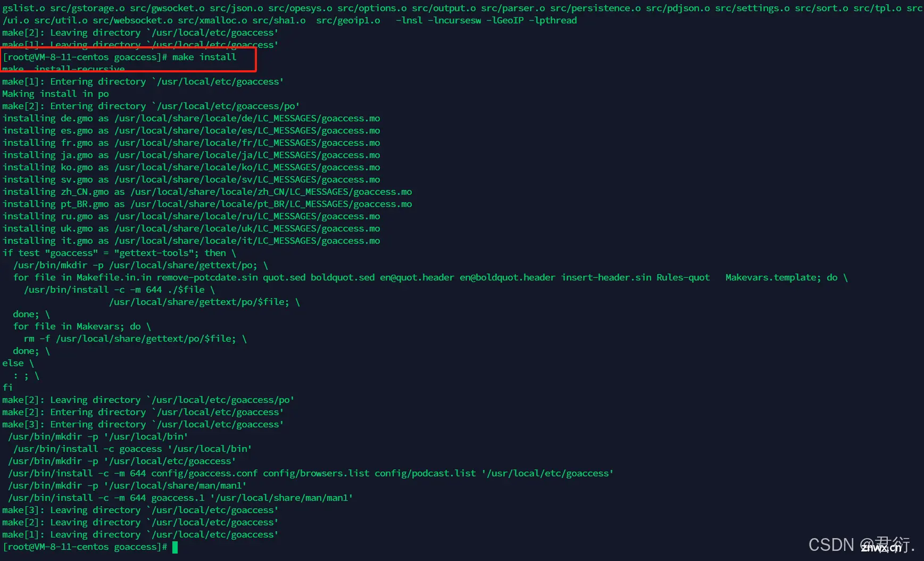The height and width of the screenshot is (561, 924).
Task: Click 'make[3]: Entering directory' line
Action: (x=143, y=424)
